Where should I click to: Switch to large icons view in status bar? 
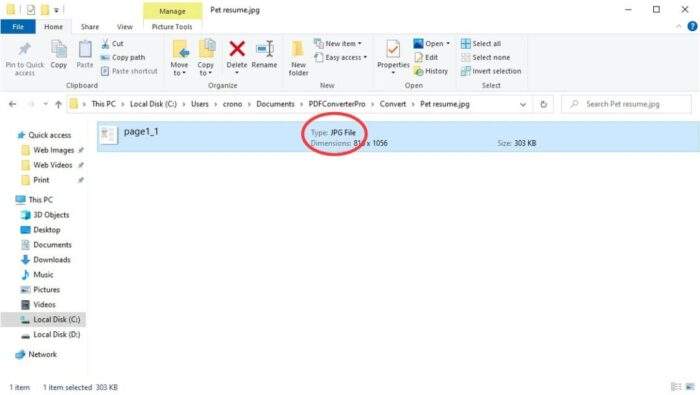tap(690, 387)
